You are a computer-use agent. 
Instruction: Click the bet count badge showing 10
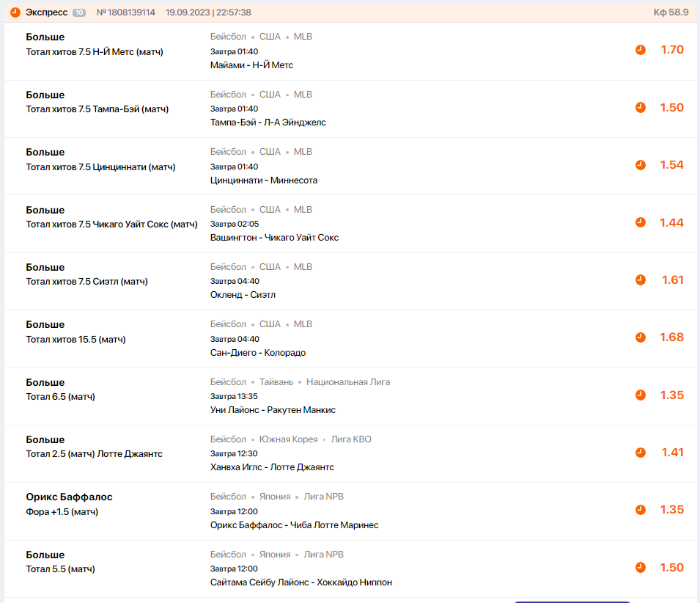[x=79, y=12]
